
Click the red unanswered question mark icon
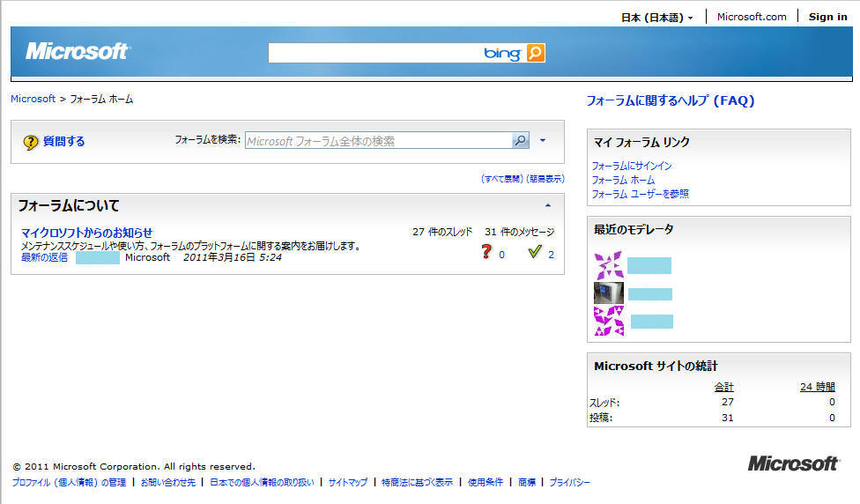point(486,252)
